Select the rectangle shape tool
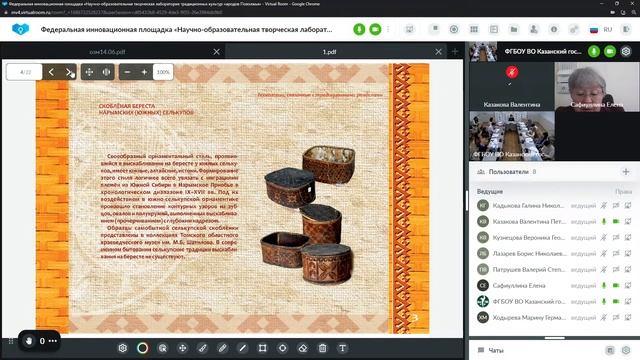 262,348
